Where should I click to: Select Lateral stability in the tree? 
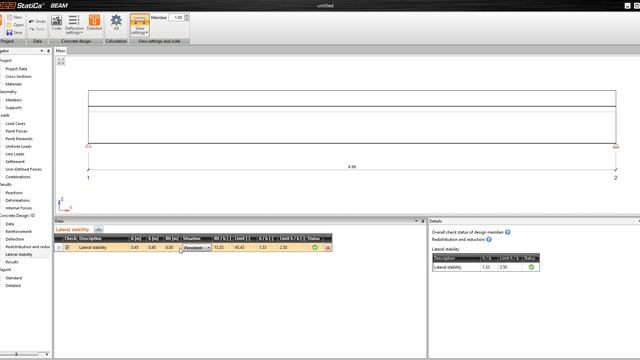(19, 254)
